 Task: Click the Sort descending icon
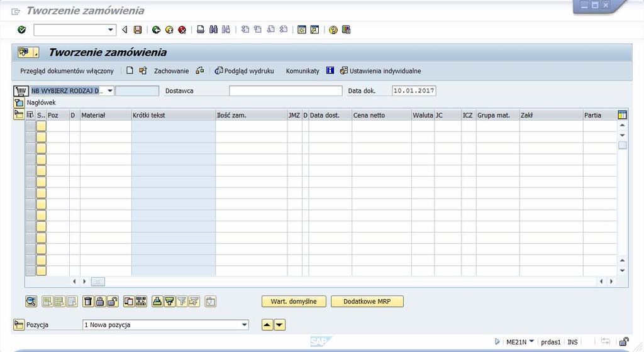pos(169,302)
